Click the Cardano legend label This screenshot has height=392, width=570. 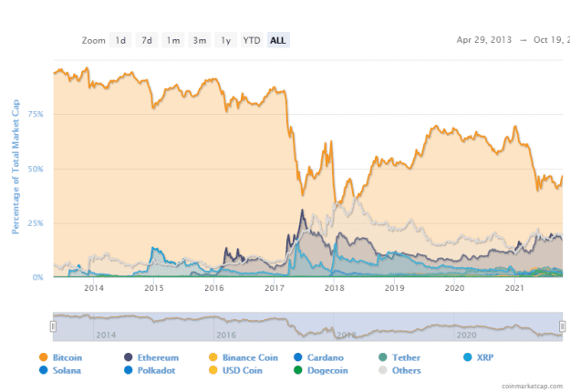point(326,358)
